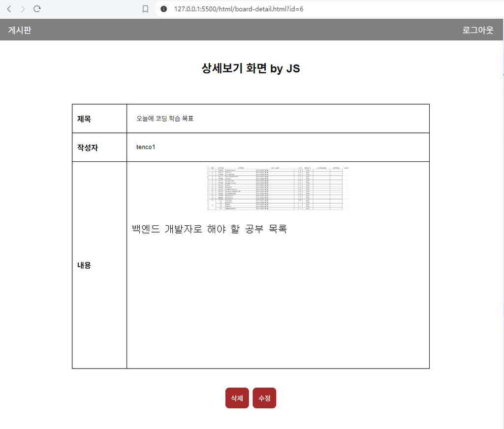Log out via the 로그아웃 link
The height and width of the screenshot is (429, 504).
[x=477, y=30]
